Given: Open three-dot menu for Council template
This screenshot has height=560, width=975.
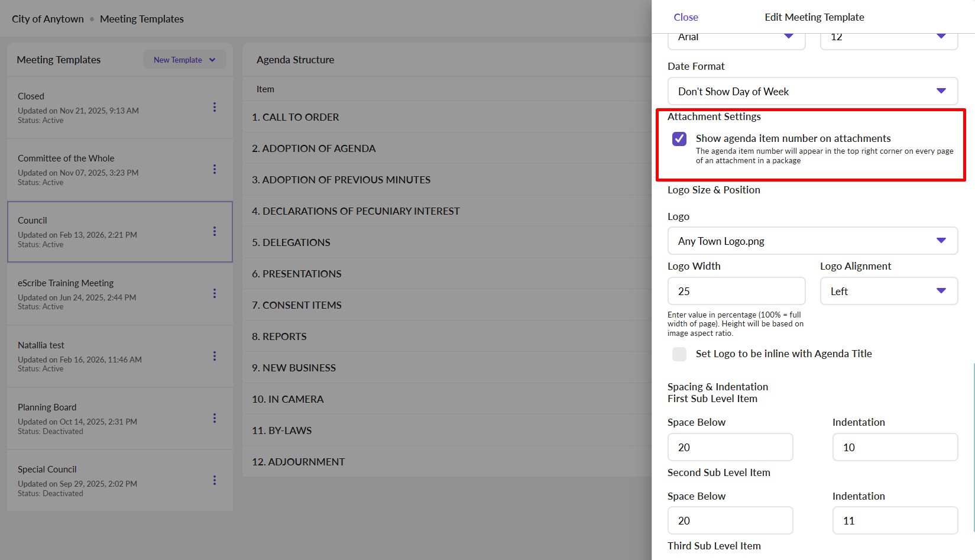Looking at the screenshot, I should coord(215,231).
